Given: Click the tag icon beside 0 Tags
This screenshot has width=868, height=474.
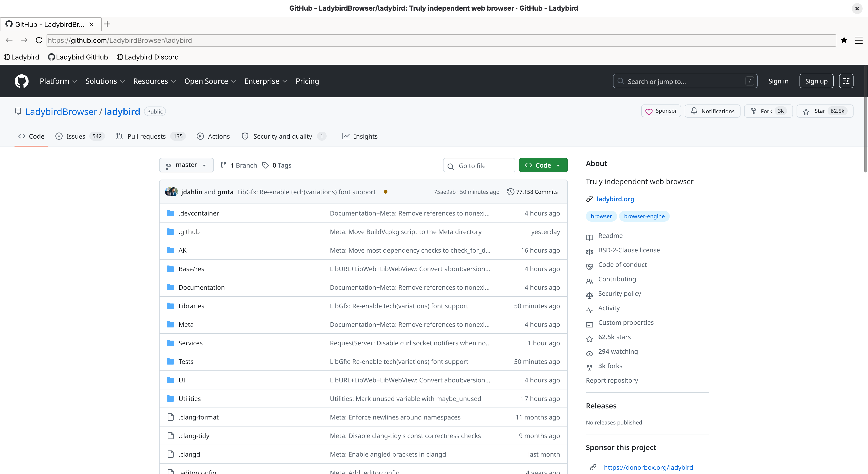Looking at the screenshot, I should [266, 165].
